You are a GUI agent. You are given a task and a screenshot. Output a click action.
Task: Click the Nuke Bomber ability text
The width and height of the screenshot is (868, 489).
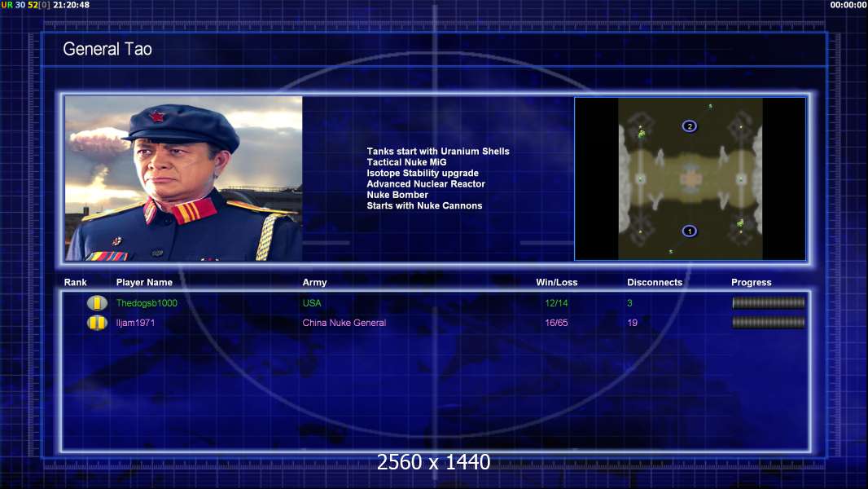[397, 195]
